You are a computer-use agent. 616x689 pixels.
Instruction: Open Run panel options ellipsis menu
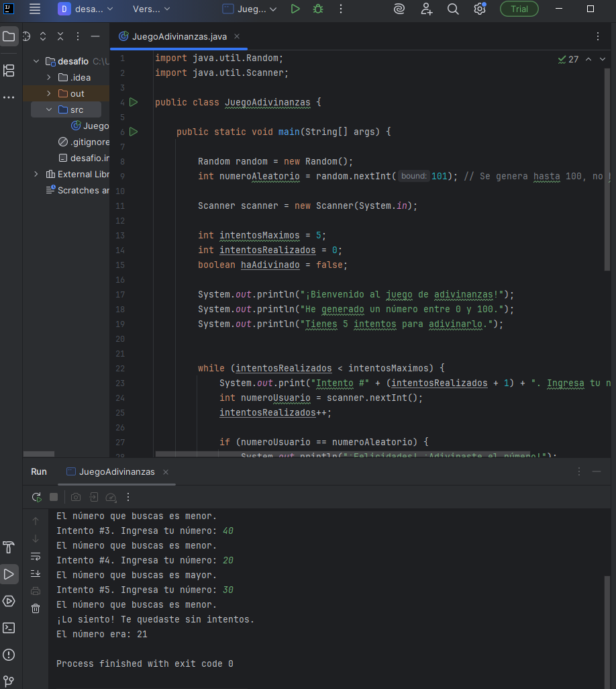[x=579, y=472]
